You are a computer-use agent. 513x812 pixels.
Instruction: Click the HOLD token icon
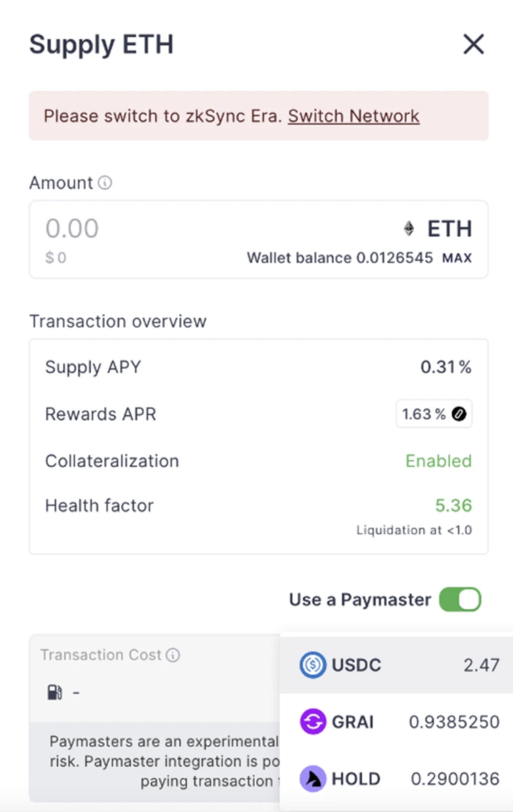tap(313, 779)
